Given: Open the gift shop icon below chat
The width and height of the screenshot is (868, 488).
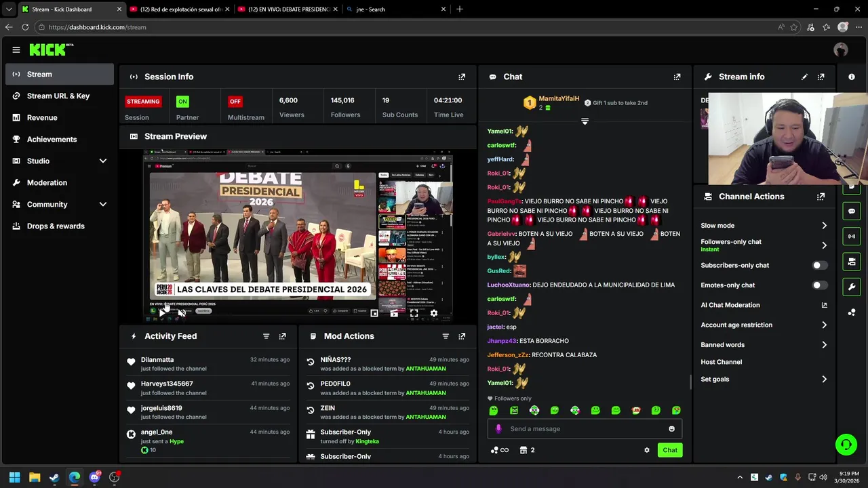Looking at the screenshot, I should pyautogui.click(x=524, y=450).
